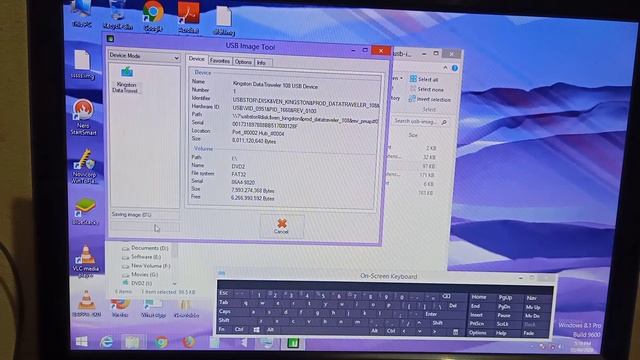The height and width of the screenshot is (360, 640).
Task: Toggle Caps on the On-Screen Keyboard
Action: click(224, 311)
